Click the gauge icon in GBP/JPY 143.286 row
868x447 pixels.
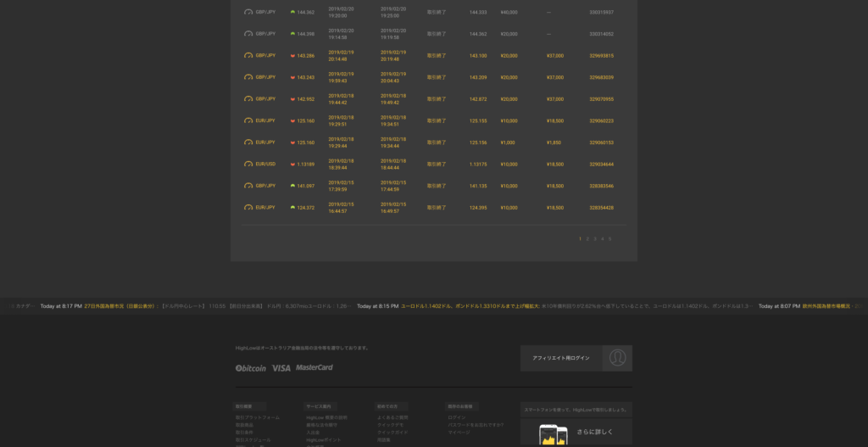pyautogui.click(x=248, y=55)
